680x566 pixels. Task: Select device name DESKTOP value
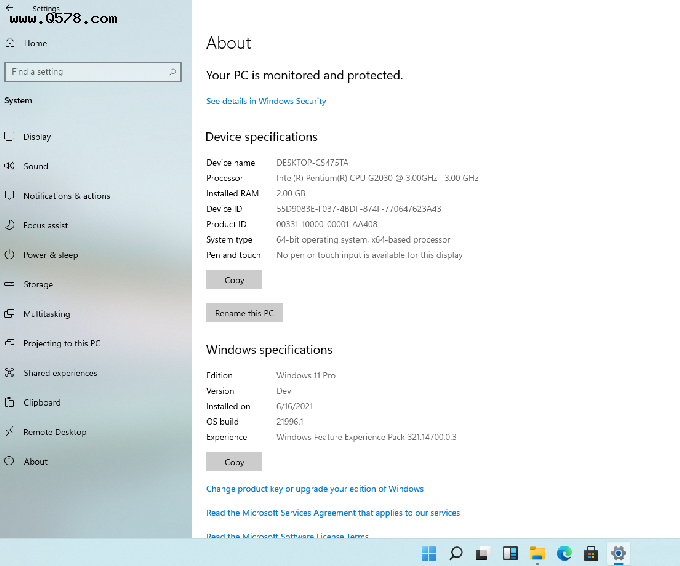click(312, 163)
